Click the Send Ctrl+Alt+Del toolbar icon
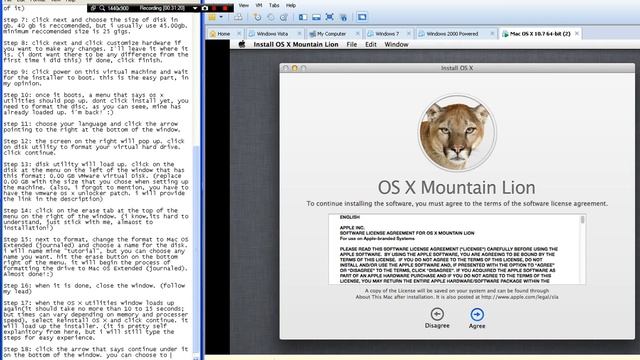 coord(238,17)
